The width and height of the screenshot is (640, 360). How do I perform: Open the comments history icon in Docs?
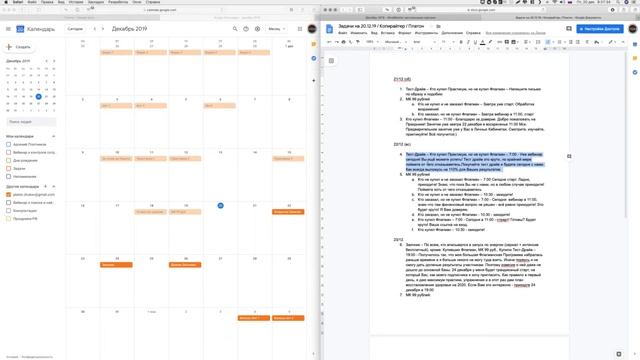point(569,29)
